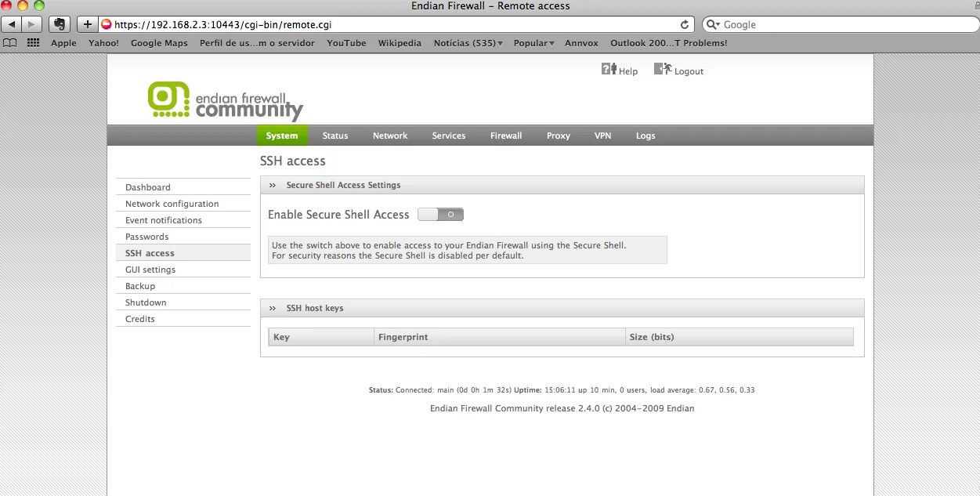Collapse the SSH host keys section
The height and width of the screenshot is (496, 980).
pyautogui.click(x=273, y=308)
